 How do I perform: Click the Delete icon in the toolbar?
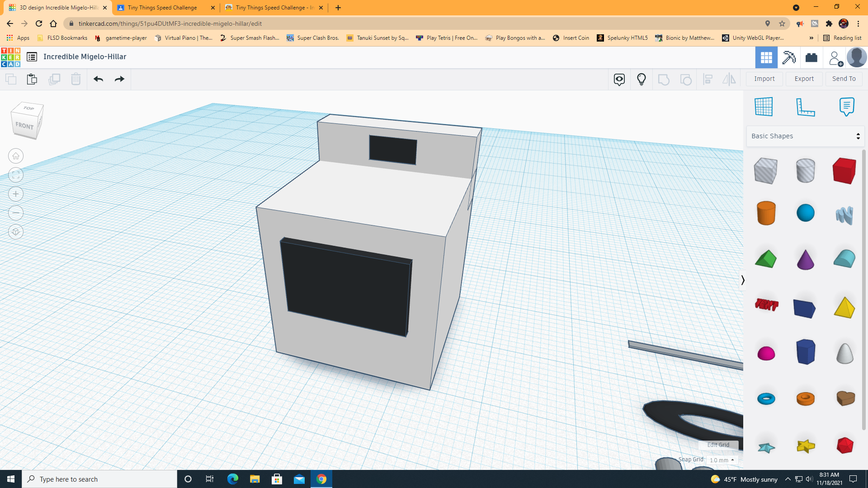[x=75, y=79]
